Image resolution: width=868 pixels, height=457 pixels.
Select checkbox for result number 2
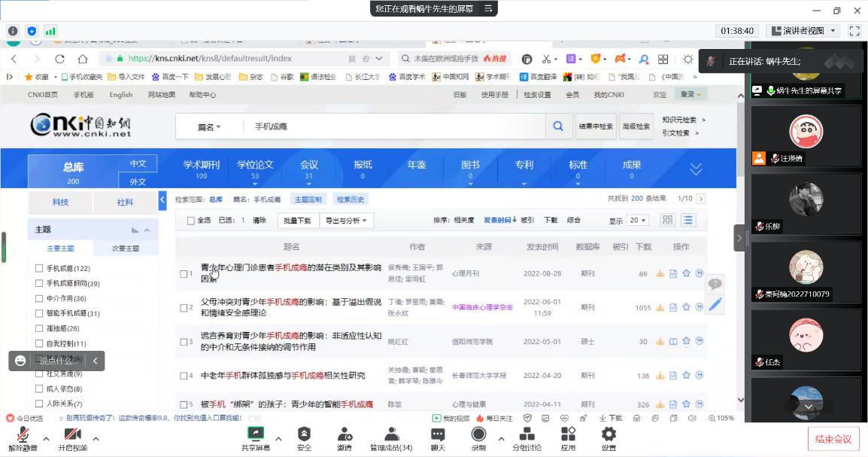pyautogui.click(x=184, y=308)
